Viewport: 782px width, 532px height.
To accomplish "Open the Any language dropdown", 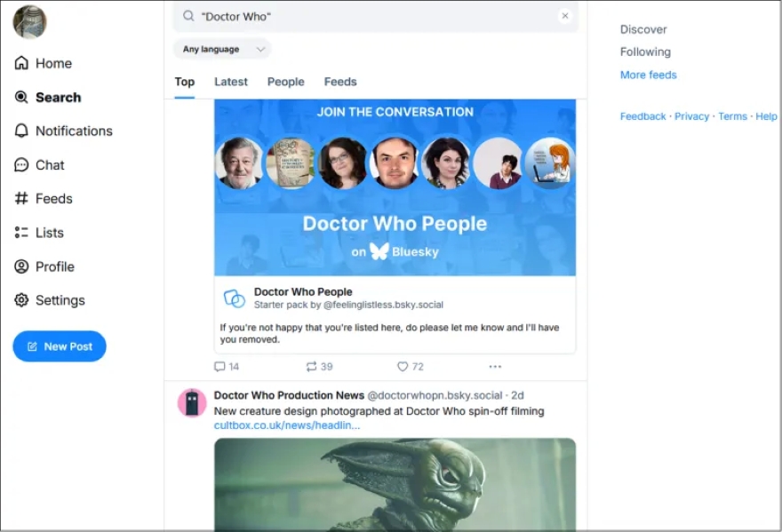I will point(222,50).
